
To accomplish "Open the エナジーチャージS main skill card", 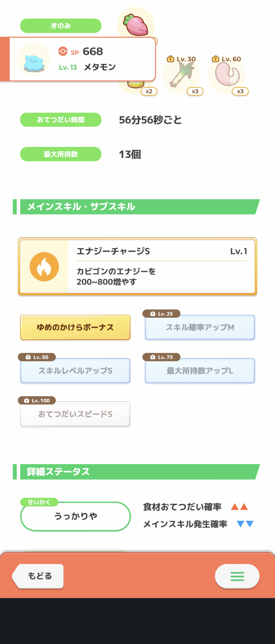I will pos(137,267).
